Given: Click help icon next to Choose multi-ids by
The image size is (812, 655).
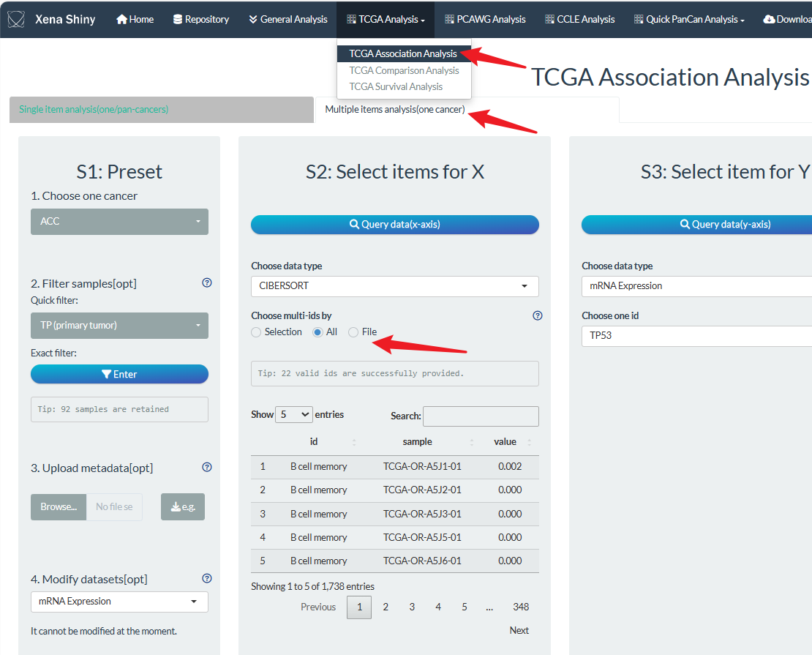Looking at the screenshot, I should click(538, 315).
